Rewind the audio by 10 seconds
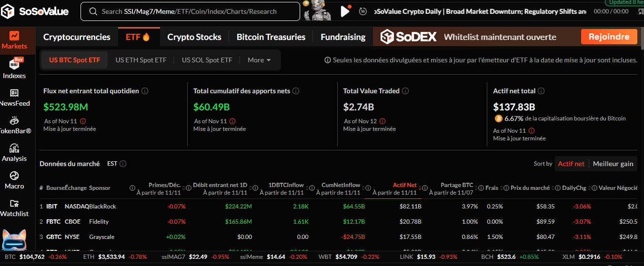644x266 pixels. [363, 11]
